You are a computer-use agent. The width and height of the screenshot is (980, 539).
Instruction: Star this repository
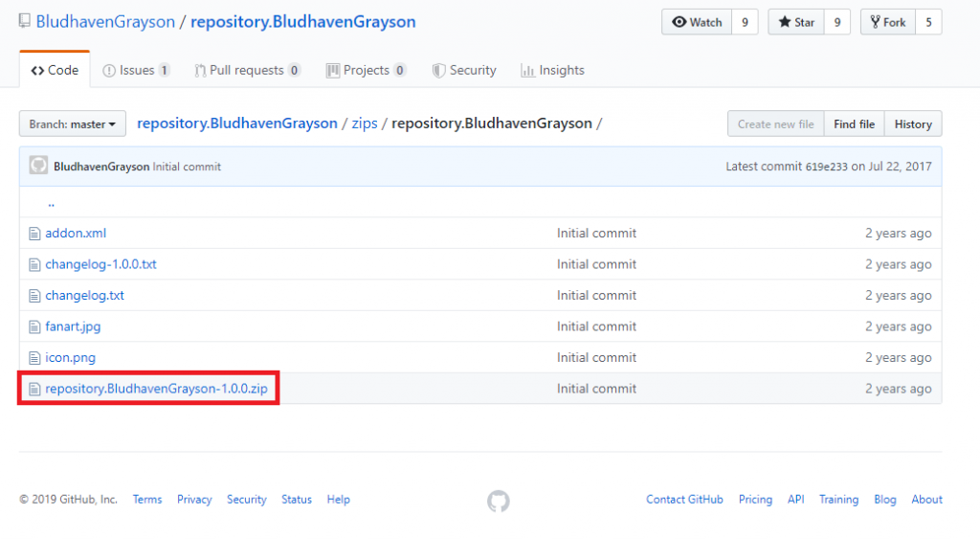(796, 22)
